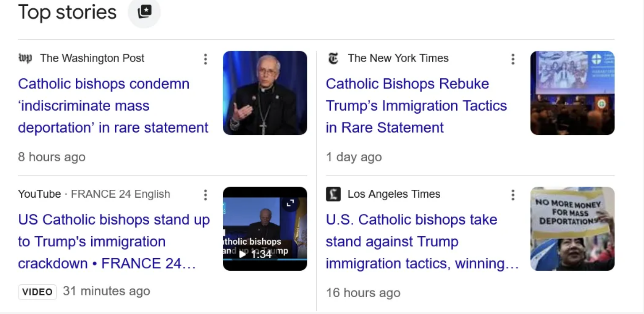Click the Washington Post bishop photo thumbnail
Image resolution: width=644 pixels, height=314 pixels.
tap(265, 93)
